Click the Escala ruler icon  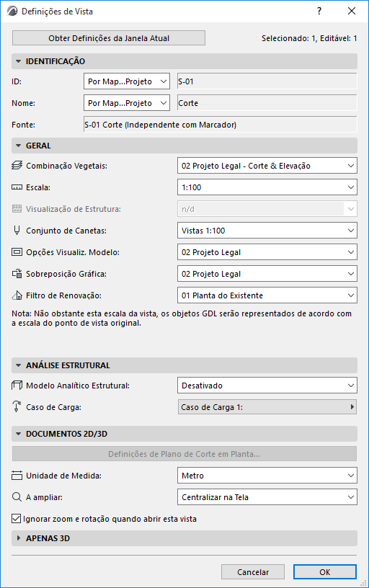(17, 187)
